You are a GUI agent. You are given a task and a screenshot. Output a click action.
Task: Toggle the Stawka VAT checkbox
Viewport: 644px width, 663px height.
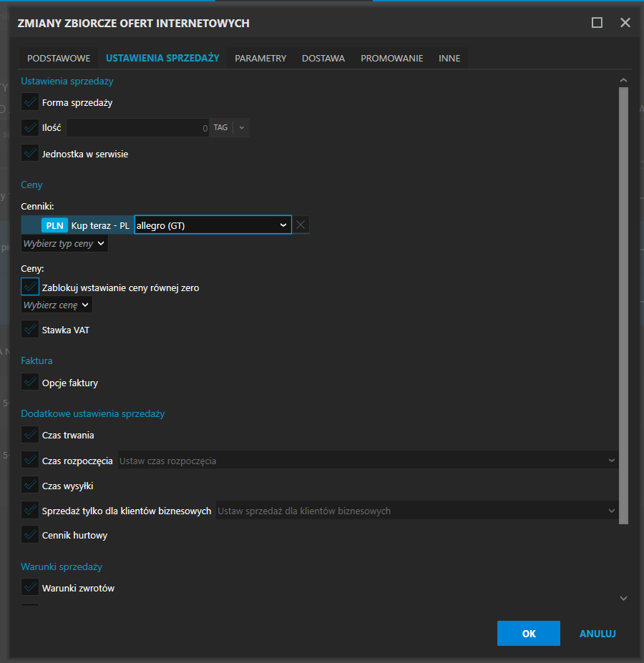(30, 330)
